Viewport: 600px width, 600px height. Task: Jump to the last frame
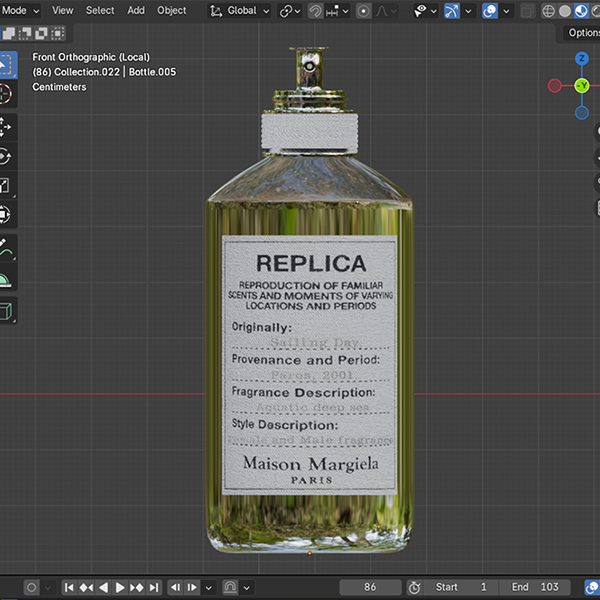153,587
